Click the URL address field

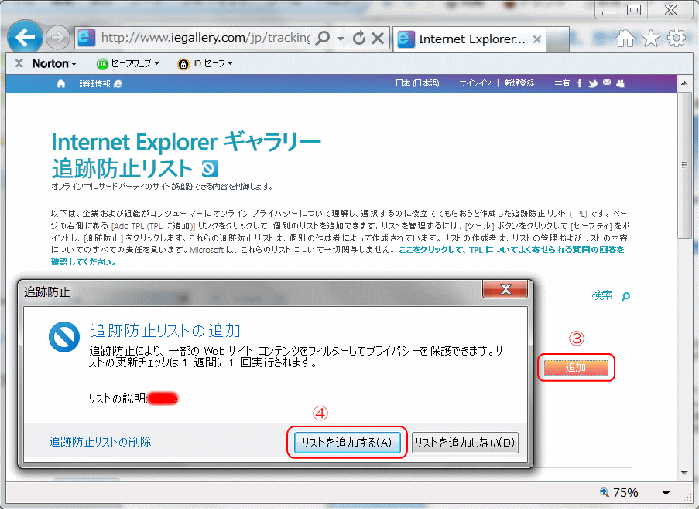point(205,38)
